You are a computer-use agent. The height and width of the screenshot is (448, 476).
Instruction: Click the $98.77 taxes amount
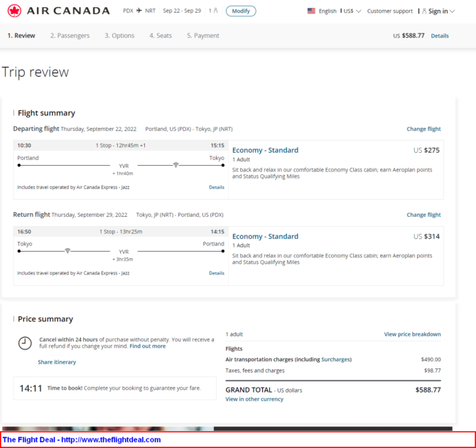pos(432,370)
